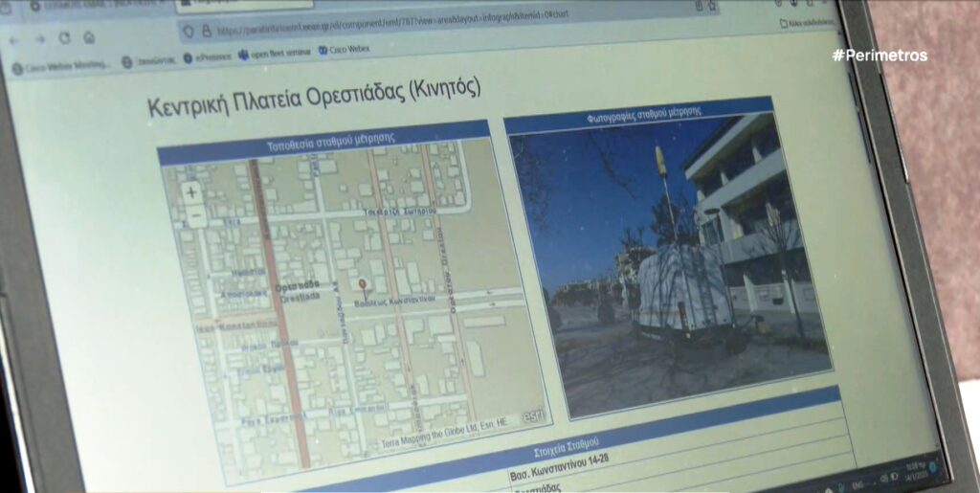Select the active browser tab
The image size is (980, 493).
[244, 5]
